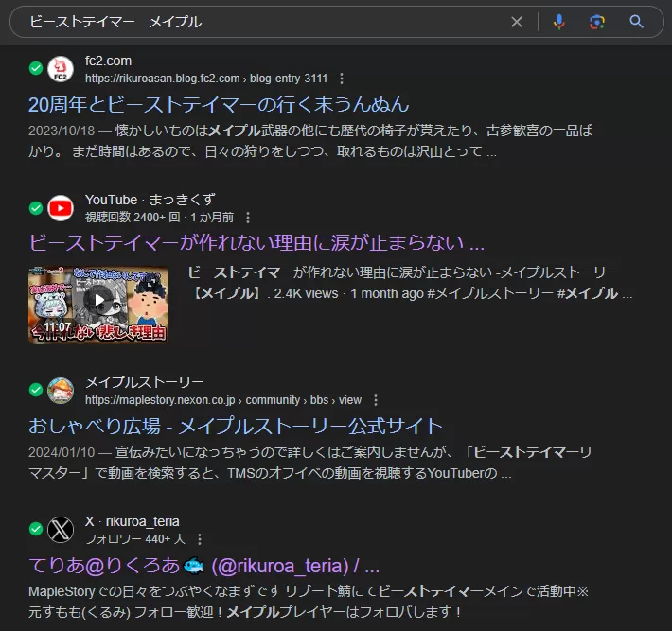
Task: Click the MapleStory site favicon
Action: point(61,391)
